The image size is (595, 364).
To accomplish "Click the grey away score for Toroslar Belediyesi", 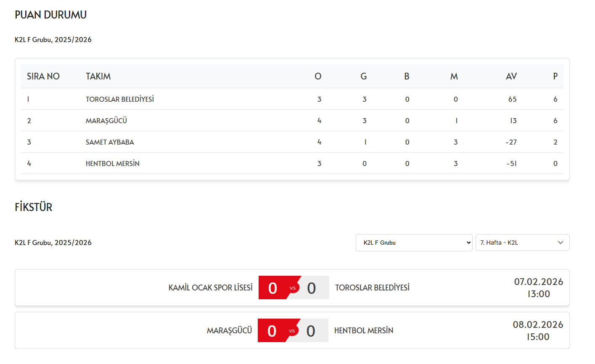I will [312, 288].
